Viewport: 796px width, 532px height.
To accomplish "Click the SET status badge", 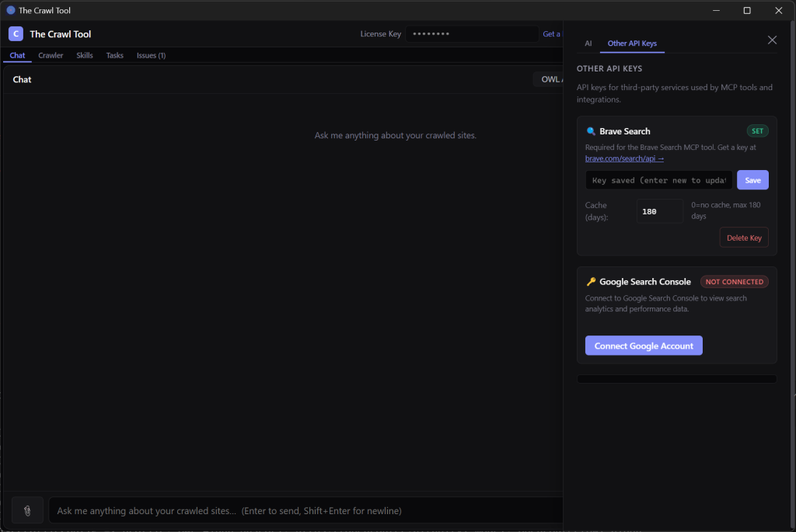I will pos(757,131).
